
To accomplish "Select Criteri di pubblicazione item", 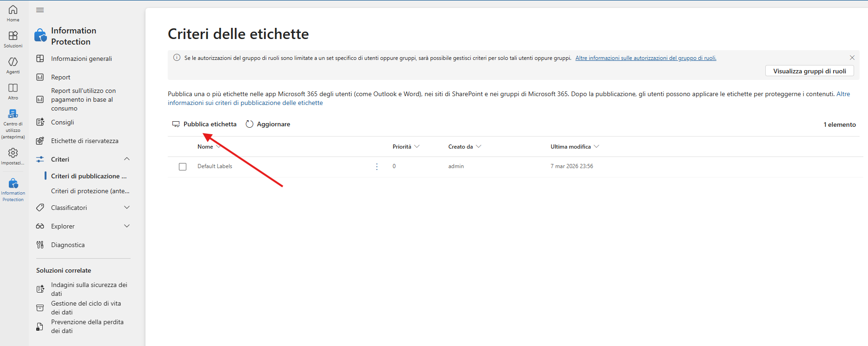I will point(89,176).
